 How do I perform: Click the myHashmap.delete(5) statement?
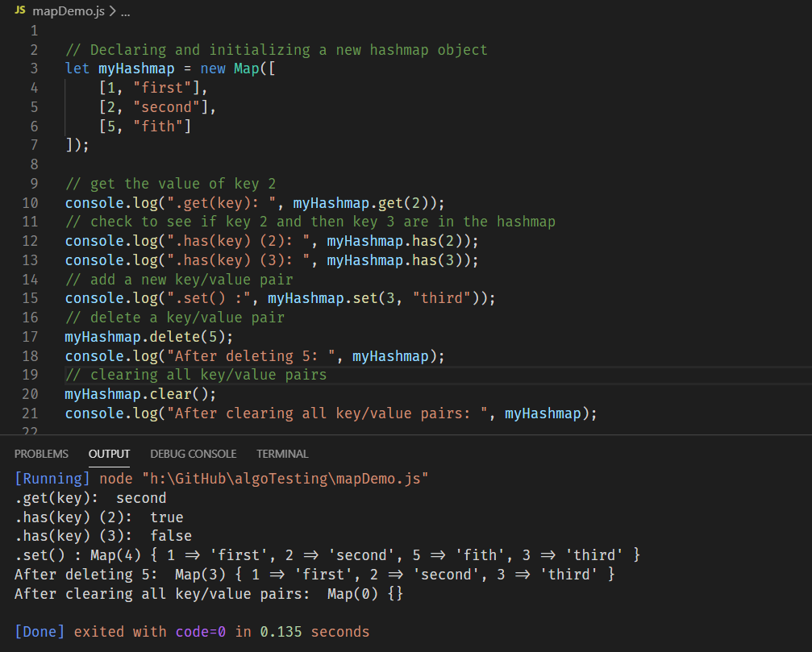point(149,336)
